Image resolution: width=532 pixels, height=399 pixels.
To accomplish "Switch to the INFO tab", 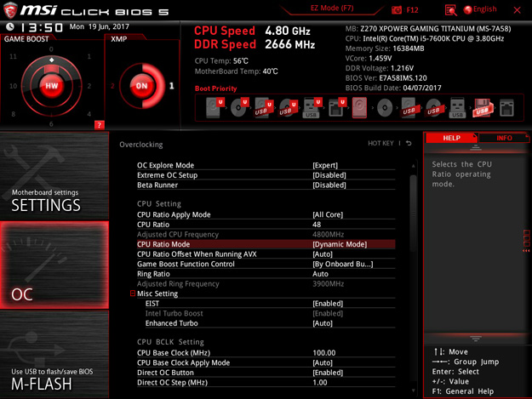I will 504,138.
